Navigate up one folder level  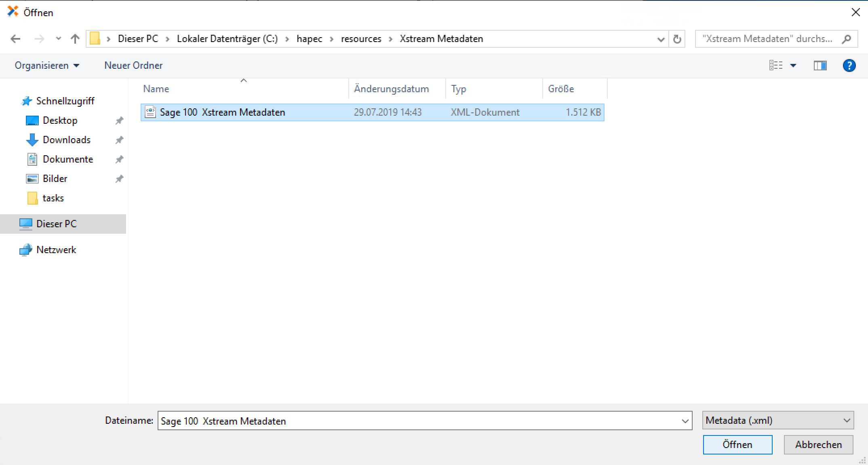(75, 39)
